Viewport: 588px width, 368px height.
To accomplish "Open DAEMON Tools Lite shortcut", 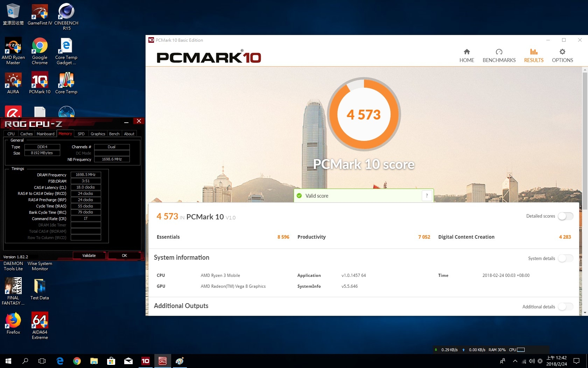I will tap(13, 266).
